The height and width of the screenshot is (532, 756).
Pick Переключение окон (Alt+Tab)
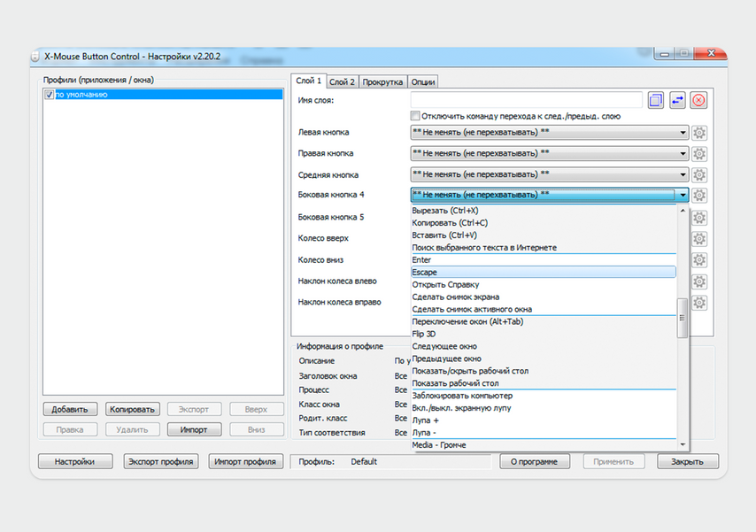click(544, 321)
